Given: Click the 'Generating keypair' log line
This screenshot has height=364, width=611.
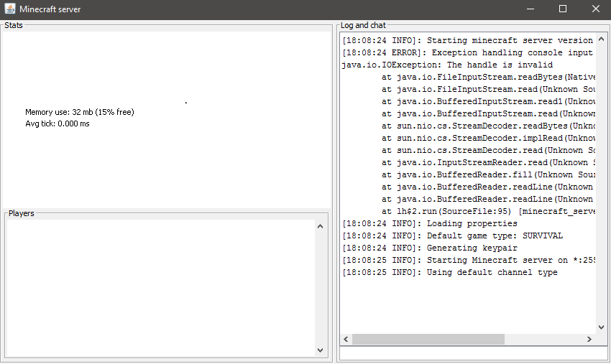Looking at the screenshot, I should [430, 248].
